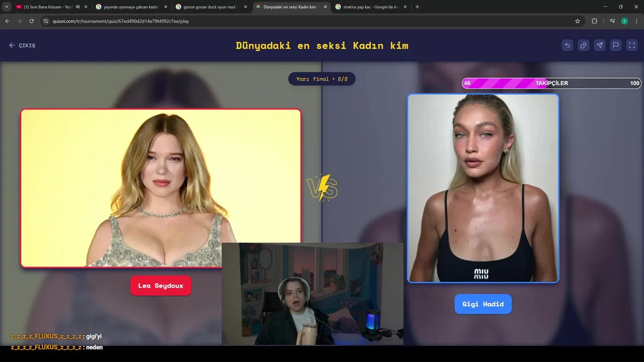The height and width of the screenshot is (362, 644).
Task: Click the browser forward arrow
Action: (x=19, y=21)
